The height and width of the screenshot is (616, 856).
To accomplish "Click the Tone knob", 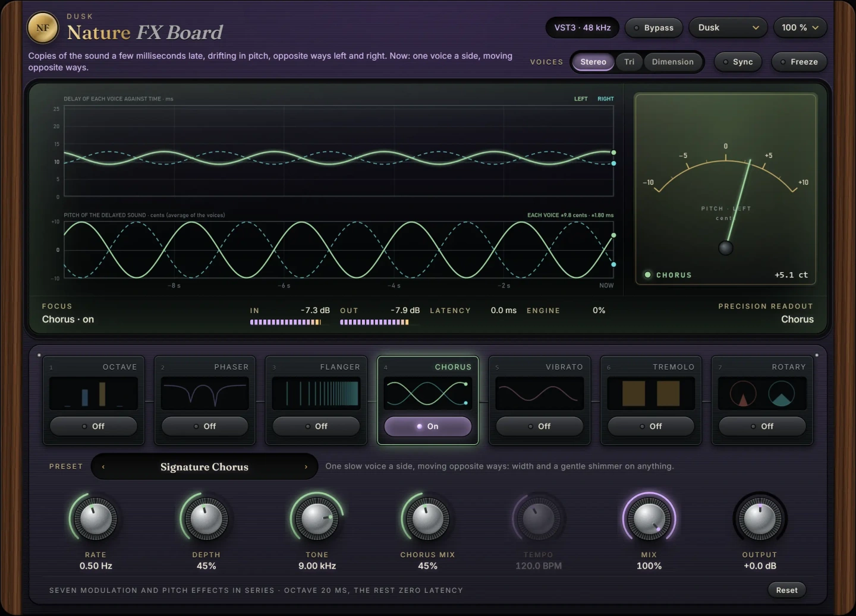I will pos(317,519).
